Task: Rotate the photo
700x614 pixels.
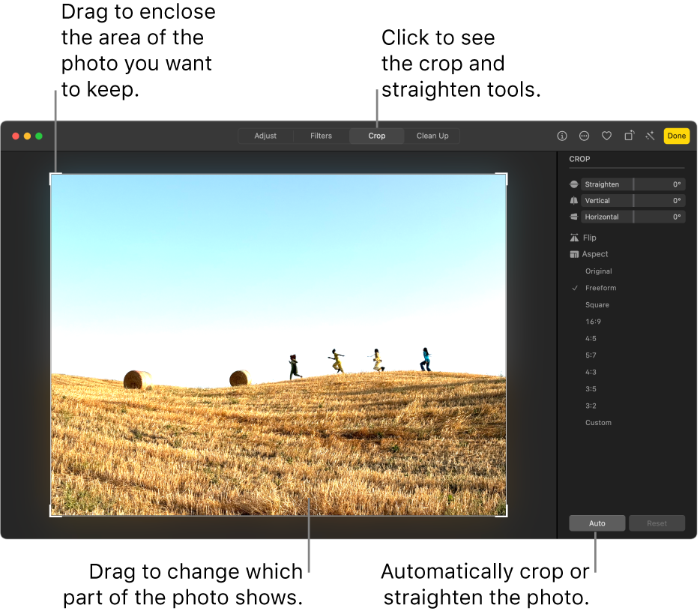Action: tap(629, 136)
